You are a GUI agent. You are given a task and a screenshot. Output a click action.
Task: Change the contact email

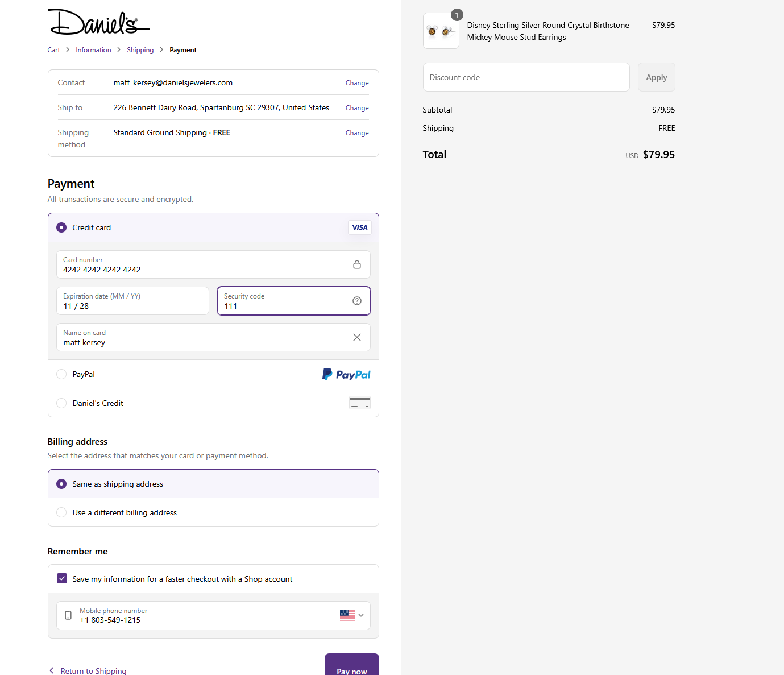click(x=357, y=83)
